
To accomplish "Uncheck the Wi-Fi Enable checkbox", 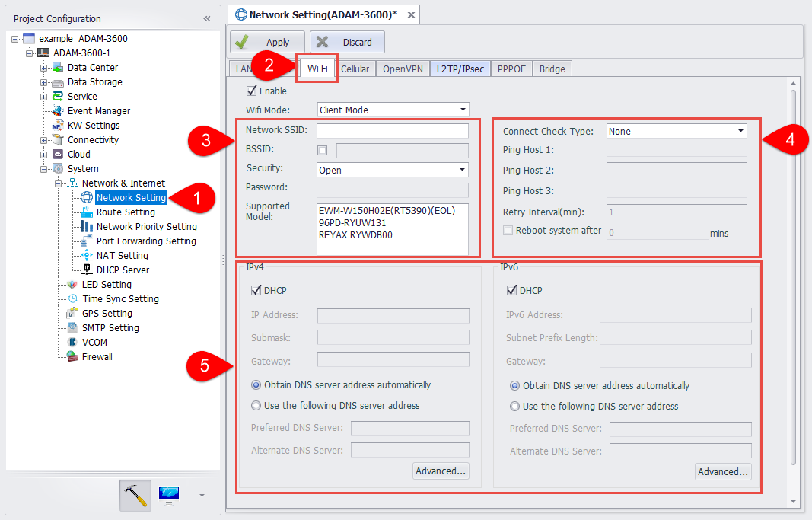I will click(x=252, y=91).
